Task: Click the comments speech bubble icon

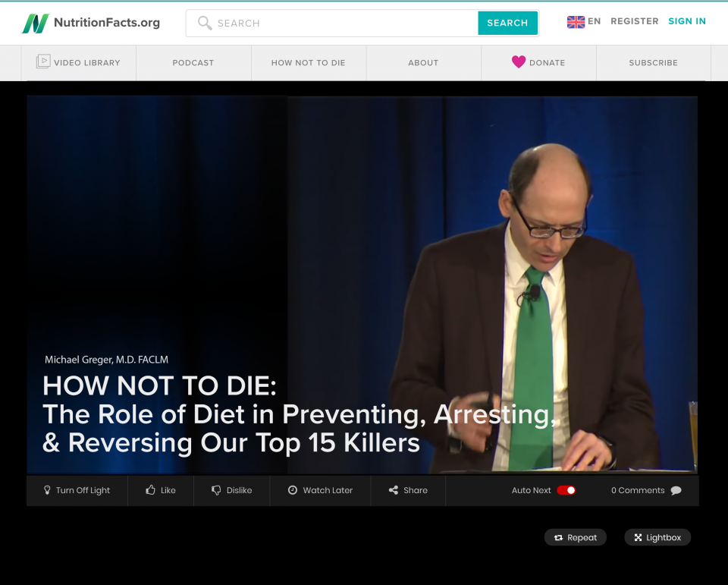Action: coord(676,490)
